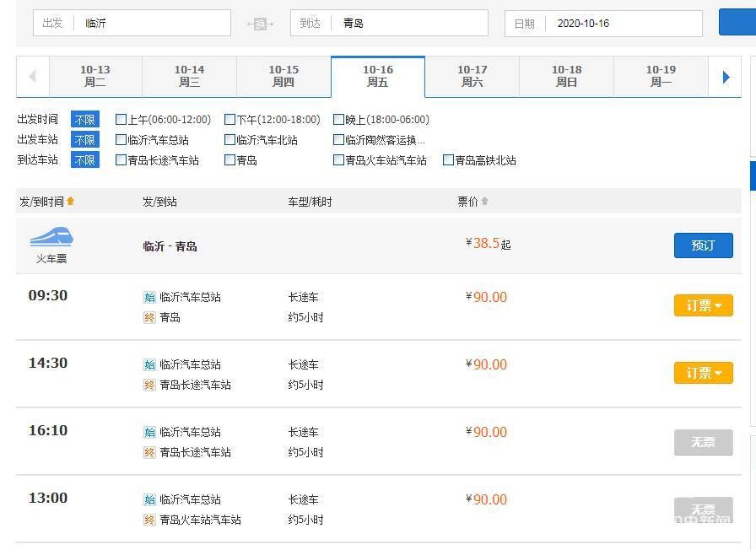Expand 订票 dropdown for 09:30 bus
The width and height of the screenshot is (756, 550).
(703, 305)
